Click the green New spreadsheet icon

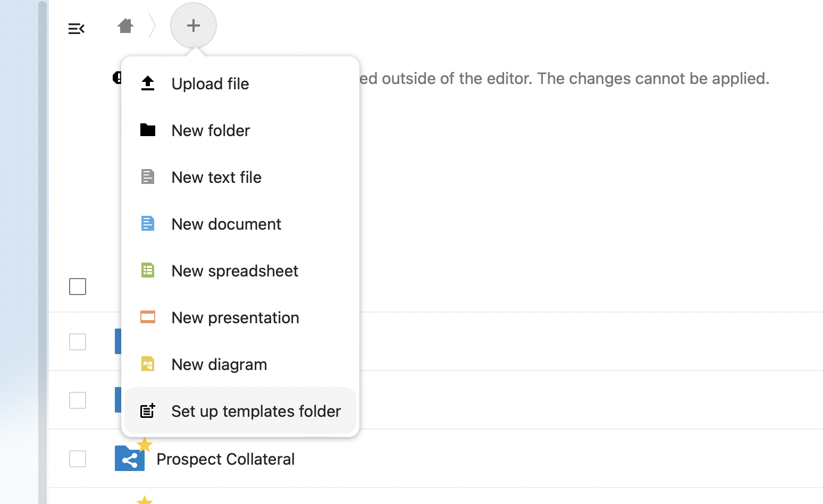[147, 271]
